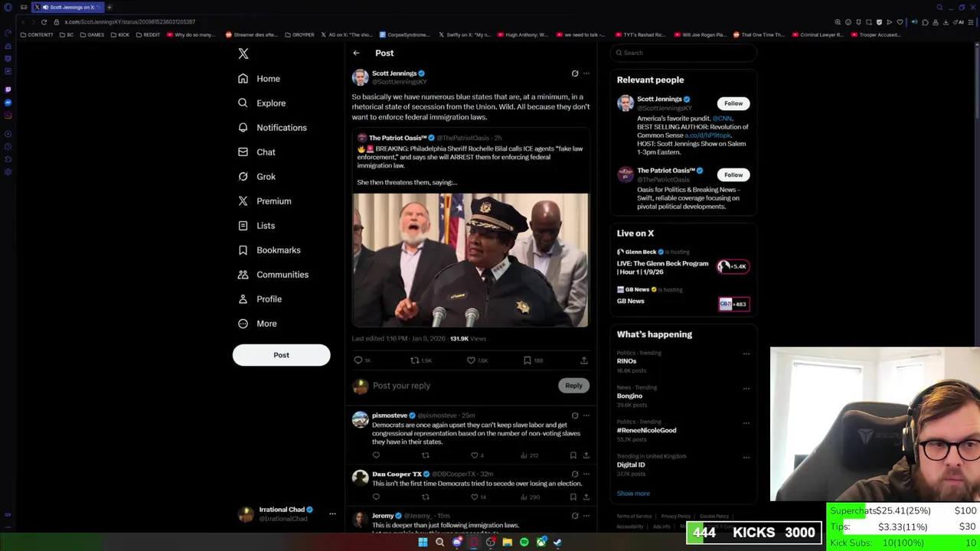Open three-dot options for #ReneeNicoleGood trend
The image size is (980, 551).
point(746,422)
